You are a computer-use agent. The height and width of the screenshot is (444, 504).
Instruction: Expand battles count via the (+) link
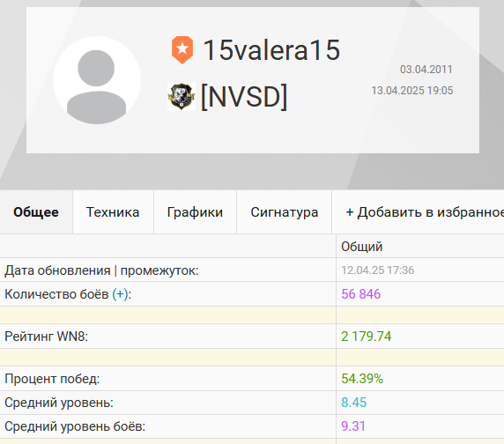click(x=120, y=294)
